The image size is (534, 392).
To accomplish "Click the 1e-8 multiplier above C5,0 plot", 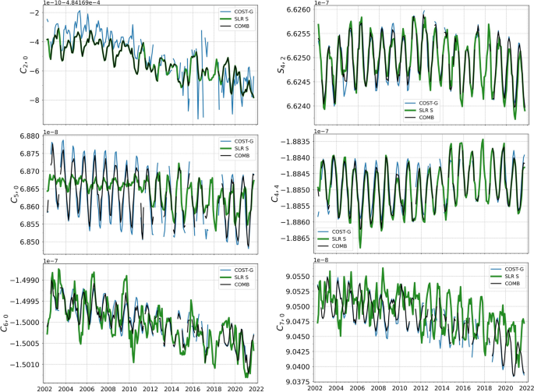I will click(51, 132).
